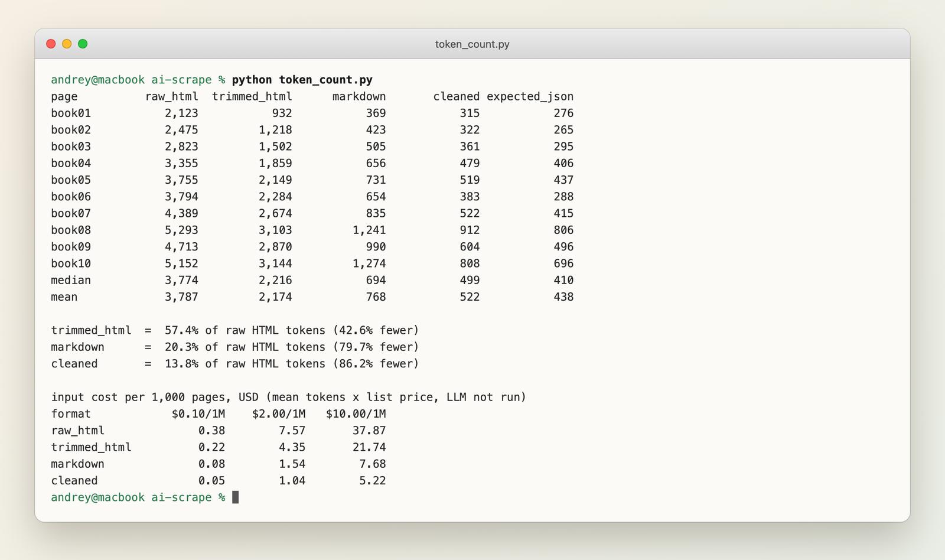The image size is (945, 560).
Task: Click the 0.08 markdown cost value
Action: [212, 464]
